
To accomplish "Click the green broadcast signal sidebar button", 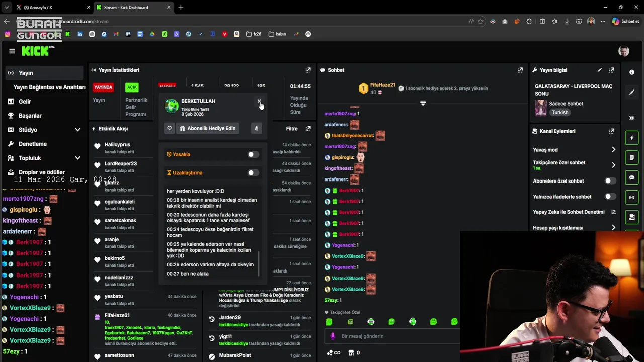I will pyautogui.click(x=632, y=197).
